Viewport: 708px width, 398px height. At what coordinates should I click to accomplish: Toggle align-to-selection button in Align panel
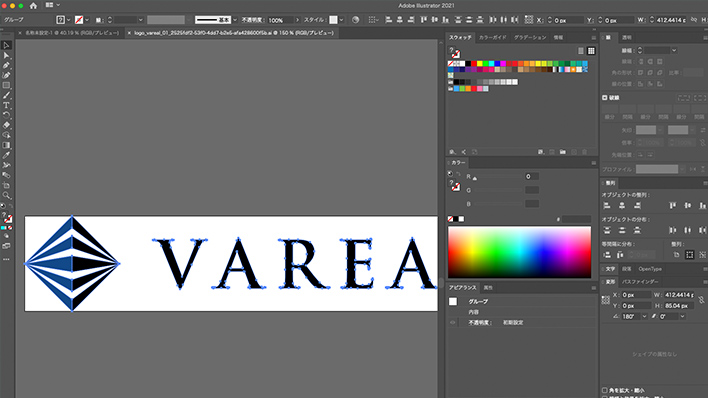coord(689,255)
